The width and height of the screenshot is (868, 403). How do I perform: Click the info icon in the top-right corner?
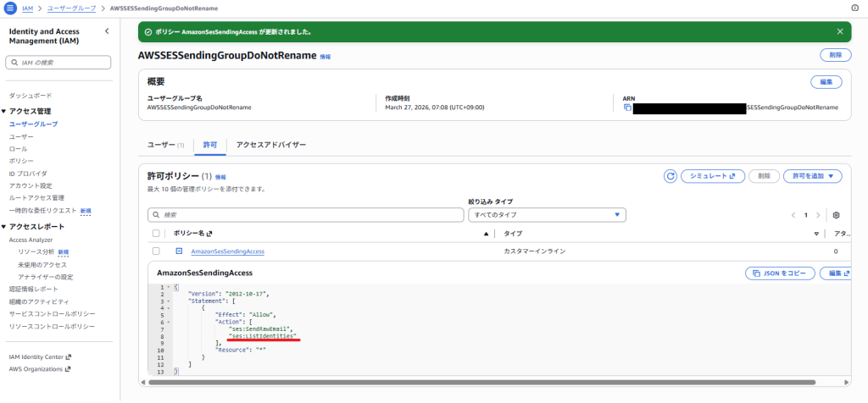854,8
